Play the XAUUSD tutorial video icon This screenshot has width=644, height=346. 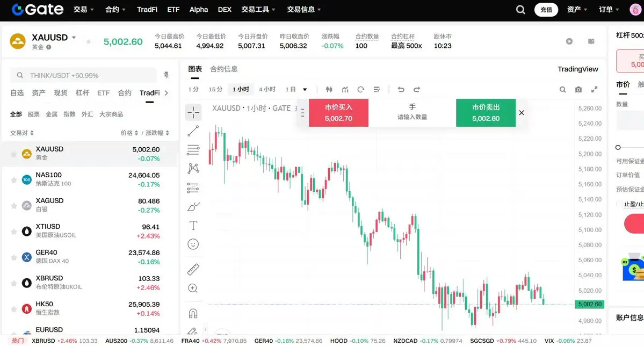click(569, 41)
